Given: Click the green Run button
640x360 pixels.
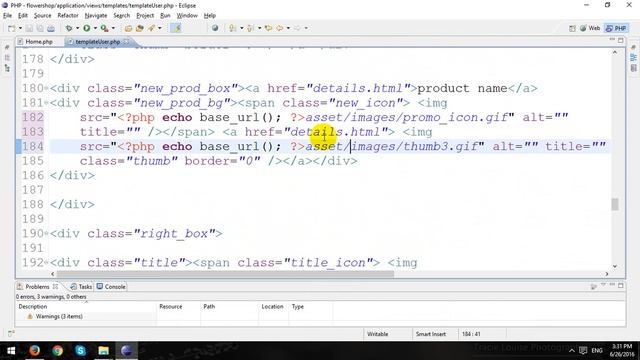Looking at the screenshot, I should (x=87, y=28).
